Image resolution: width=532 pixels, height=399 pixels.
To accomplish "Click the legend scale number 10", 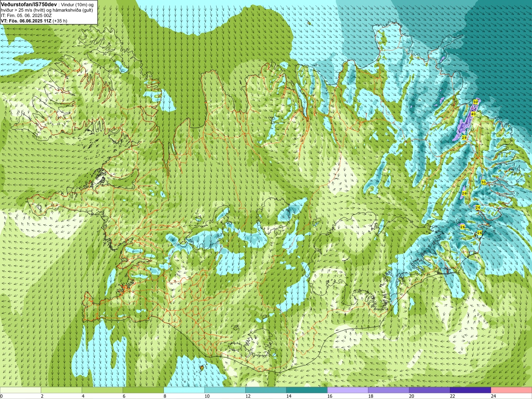I will click(x=207, y=397).
